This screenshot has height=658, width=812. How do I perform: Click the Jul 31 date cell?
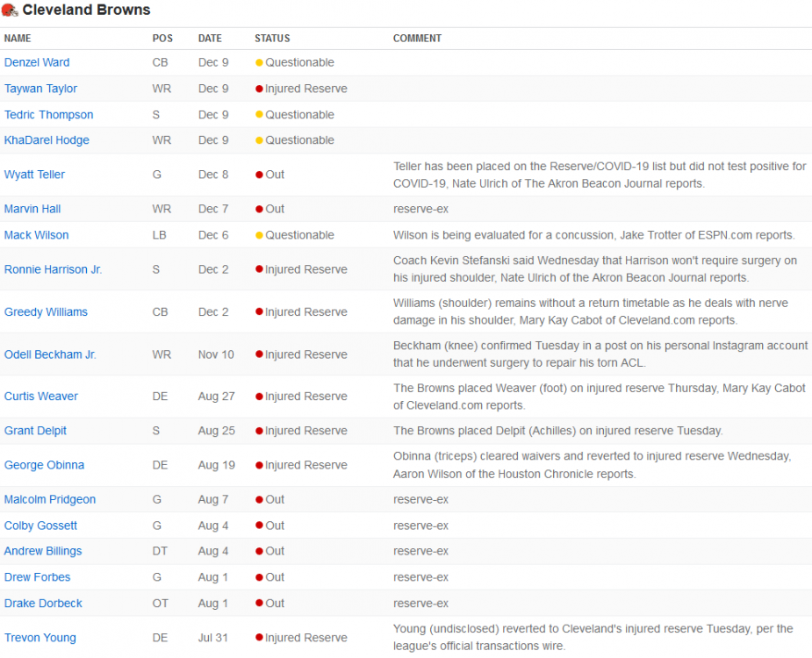[212, 638]
